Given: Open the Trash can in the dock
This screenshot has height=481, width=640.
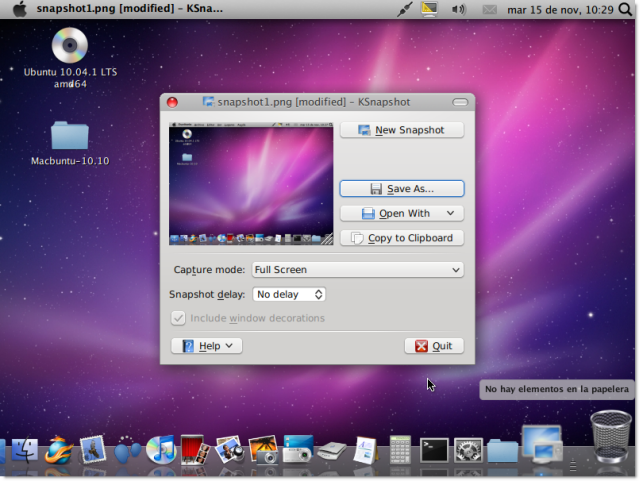Looking at the screenshot, I should pyautogui.click(x=611, y=436).
